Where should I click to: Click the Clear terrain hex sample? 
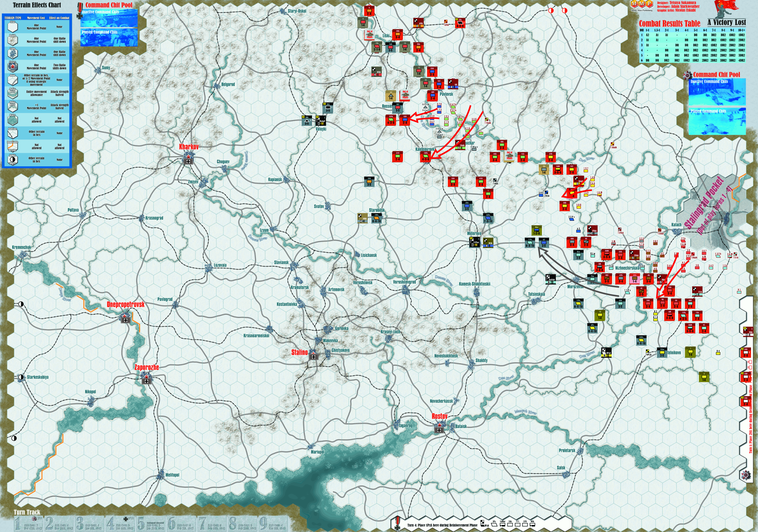coord(13,26)
